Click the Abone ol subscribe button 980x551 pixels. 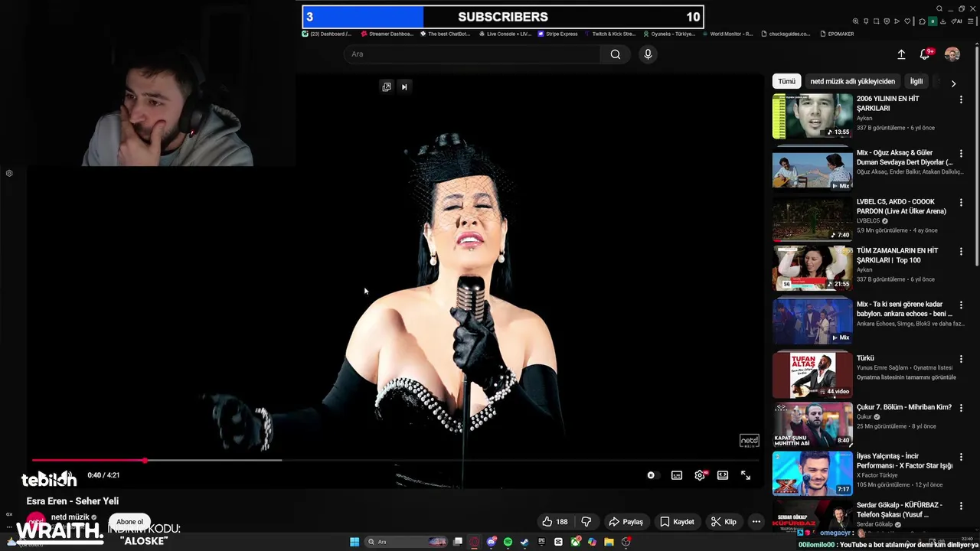pyautogui.click(x=129, y=522)
